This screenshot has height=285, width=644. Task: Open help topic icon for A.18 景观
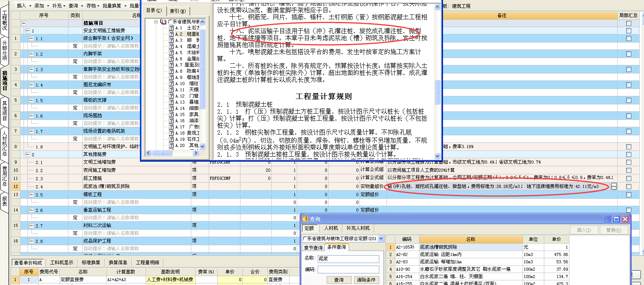pos(171,133)
